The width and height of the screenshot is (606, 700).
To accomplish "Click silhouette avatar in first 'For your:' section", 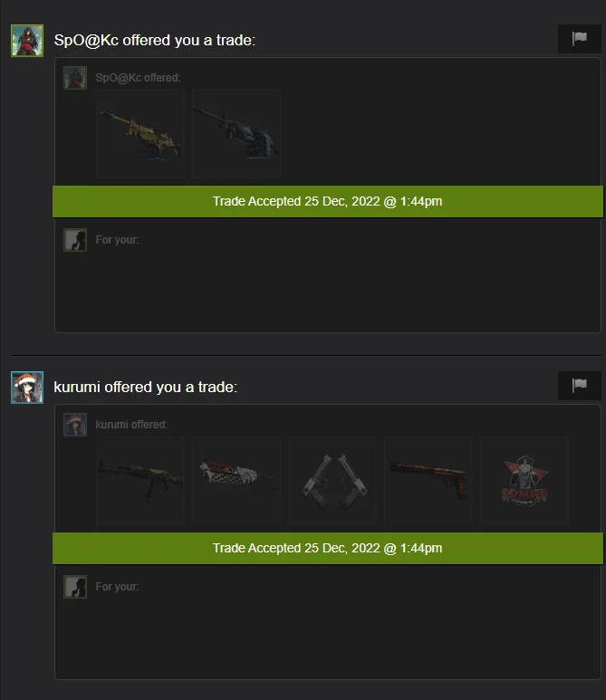I will coord(75,240).
